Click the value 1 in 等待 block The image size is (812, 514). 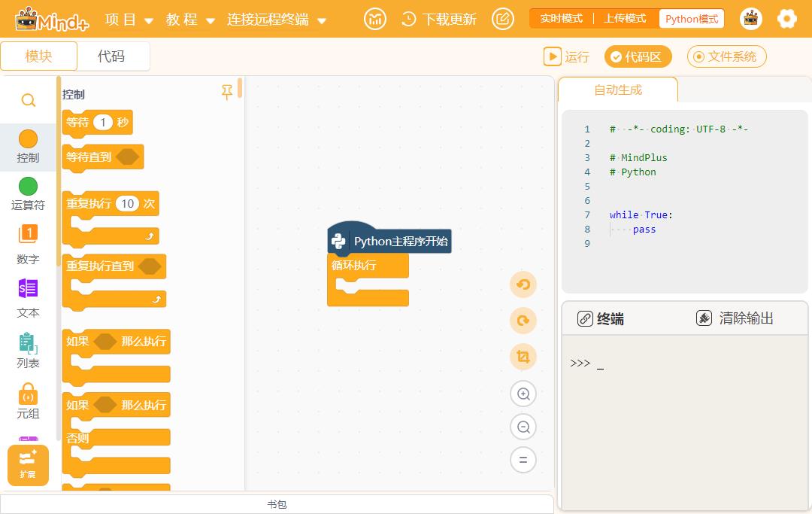pyautogui.click(x=103, y=122)
